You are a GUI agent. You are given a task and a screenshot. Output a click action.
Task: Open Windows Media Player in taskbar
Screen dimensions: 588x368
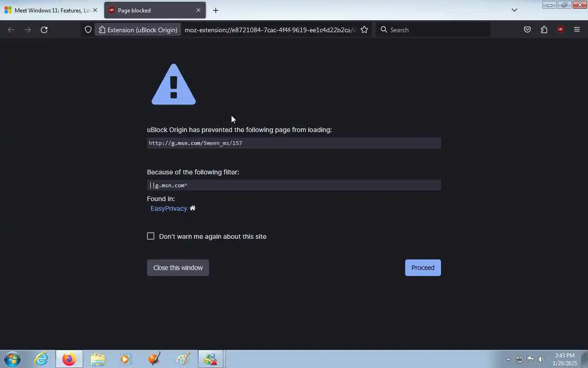click(126, 359)
